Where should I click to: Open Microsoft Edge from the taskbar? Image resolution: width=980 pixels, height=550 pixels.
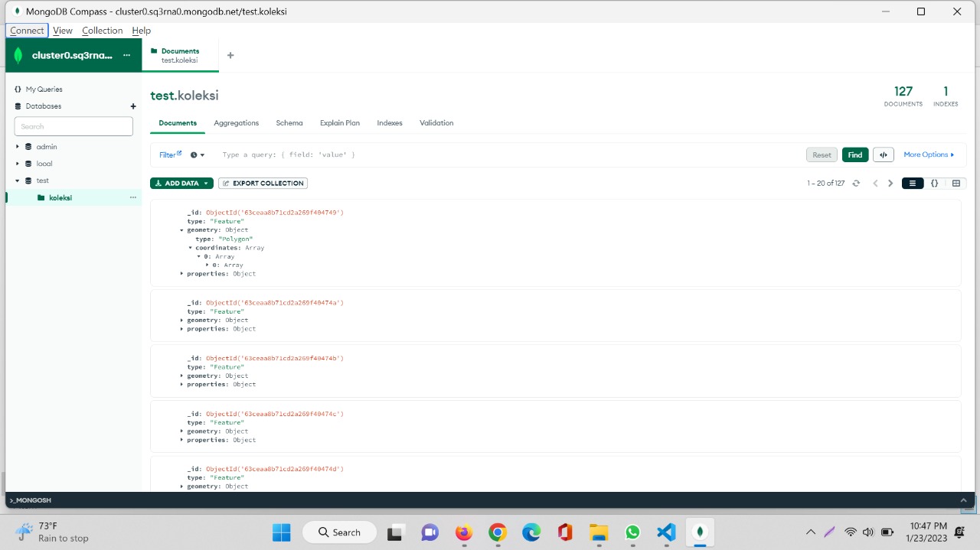coord(531,532)
